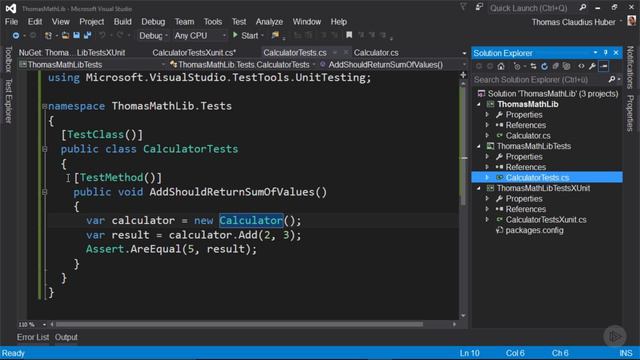Click the Pending Changes Filter icon

coord(517,66)
